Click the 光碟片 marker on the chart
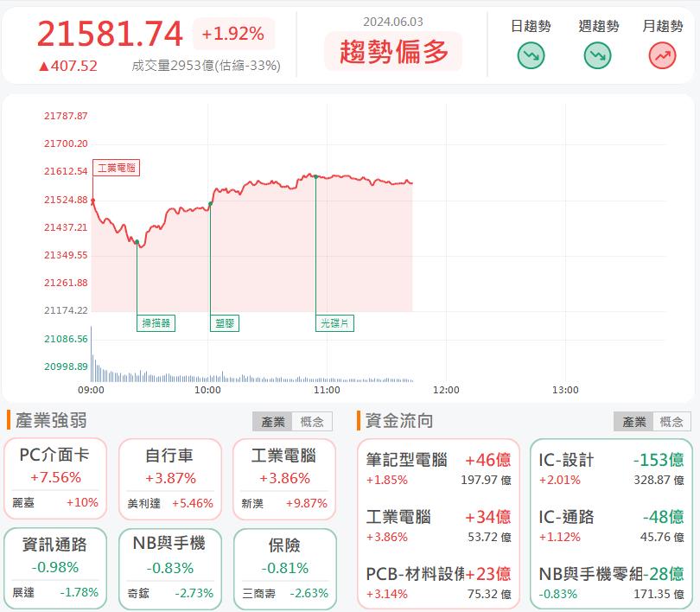Screen dimensions: 700x612 [x=334, y=322]
